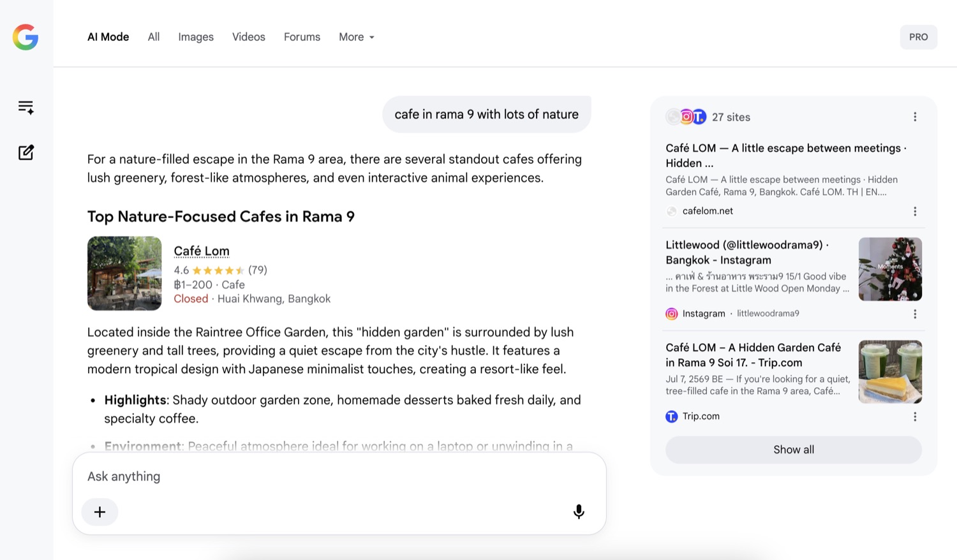957x560 pixels.
Task: Switch to the Images tab
Action: pos(196,37)
